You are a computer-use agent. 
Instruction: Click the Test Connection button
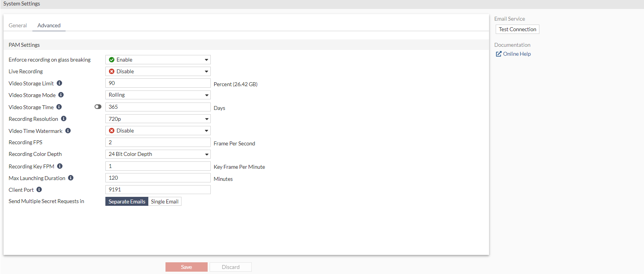pyautogui.click(x=518, y=29)
